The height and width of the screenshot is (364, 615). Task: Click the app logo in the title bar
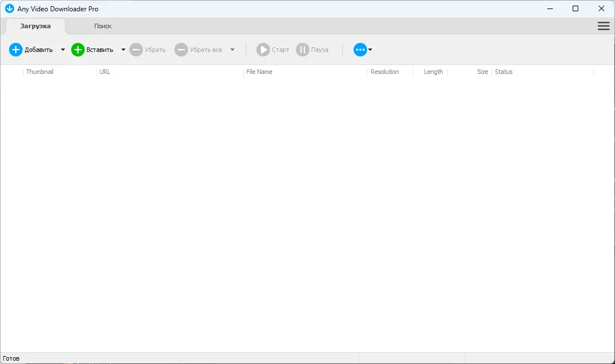8,8
